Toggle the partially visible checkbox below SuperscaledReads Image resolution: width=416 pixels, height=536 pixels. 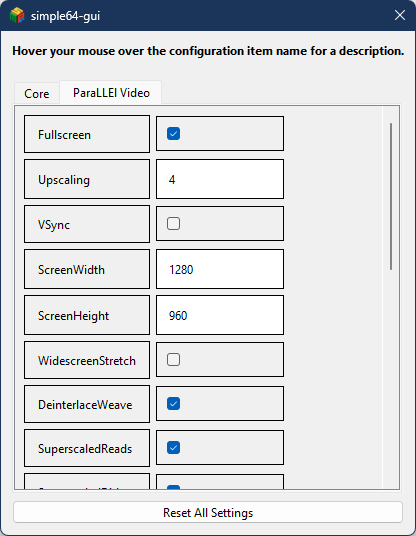point(173,487)
